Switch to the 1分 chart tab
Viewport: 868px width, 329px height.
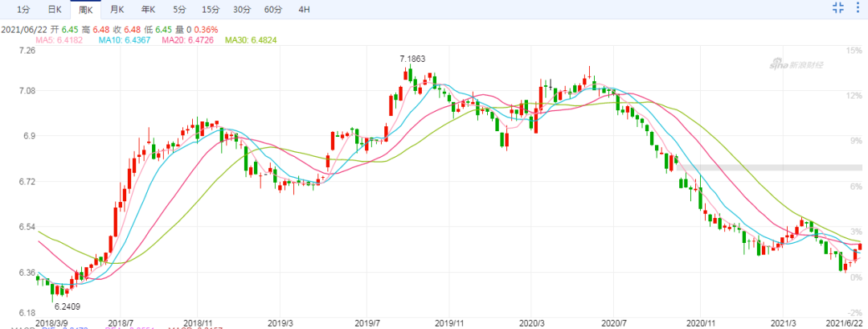23,10
